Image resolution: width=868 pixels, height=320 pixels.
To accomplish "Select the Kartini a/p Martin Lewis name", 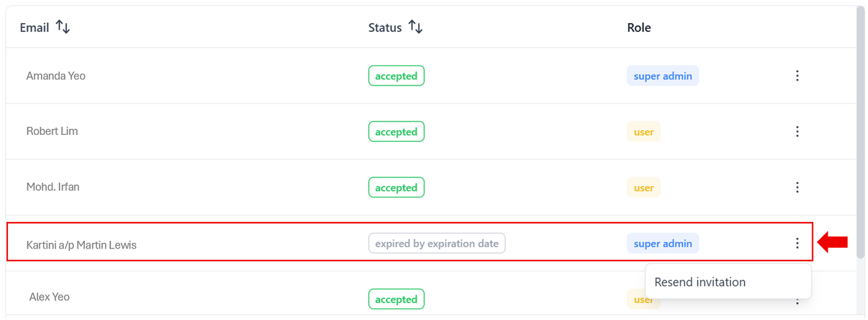I will pyautogui.click(x=81, y=245).
